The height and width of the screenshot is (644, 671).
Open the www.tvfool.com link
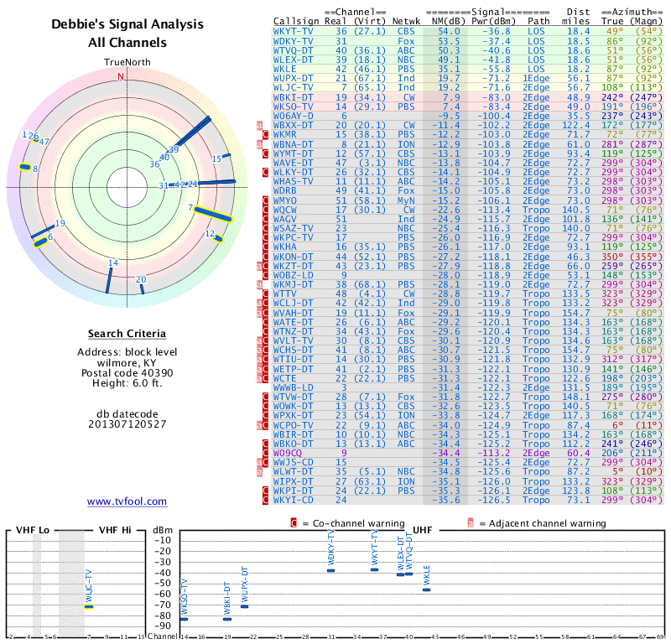tap(127, 501)
